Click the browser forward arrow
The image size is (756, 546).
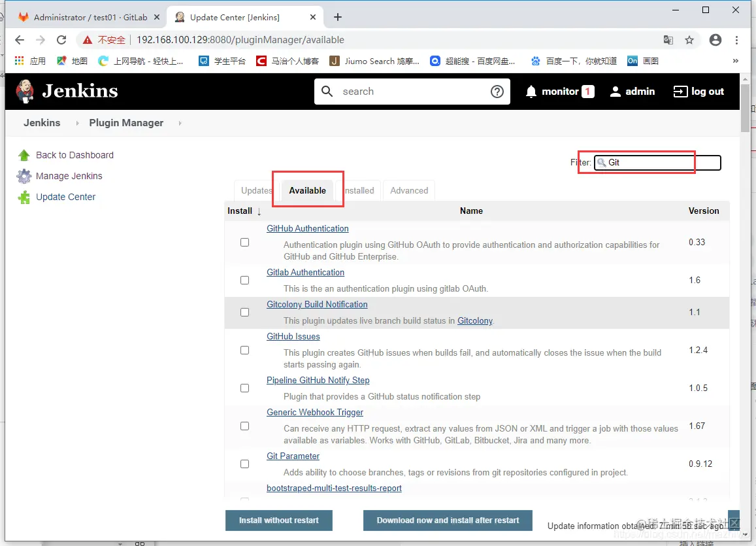pyautogui.click(x=41, y=40)
